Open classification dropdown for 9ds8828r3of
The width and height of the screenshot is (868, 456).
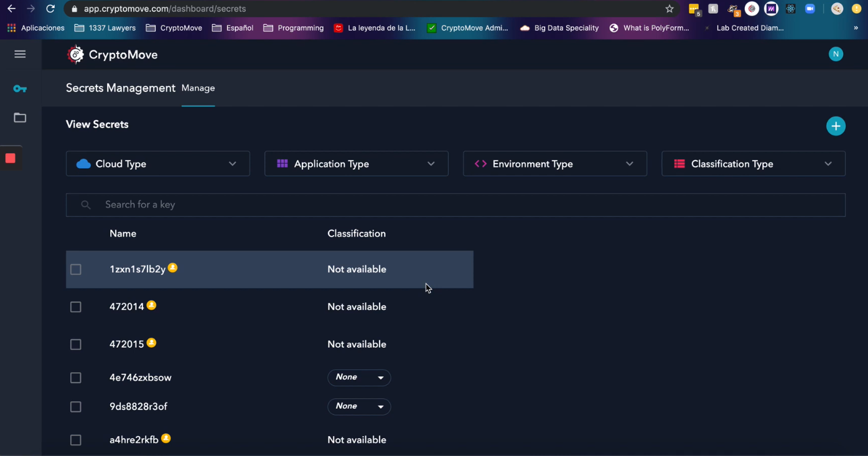tap(359, 406)
